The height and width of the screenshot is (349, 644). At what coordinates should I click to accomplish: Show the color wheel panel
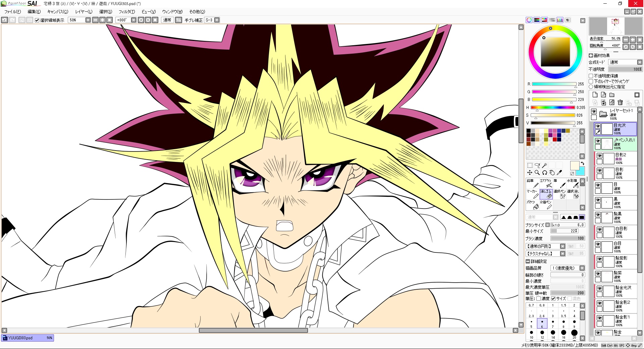[x=529, y=20]
